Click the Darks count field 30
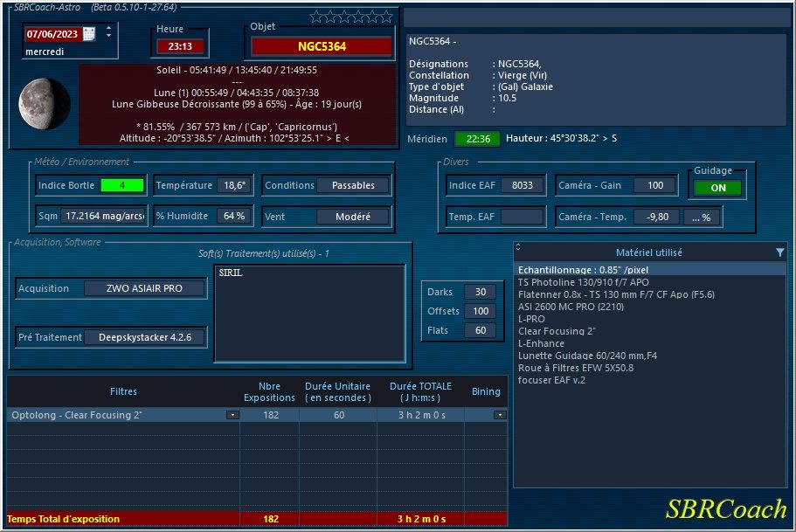The height and width of the screenshot is (532, 796). [x=481, y=292]
